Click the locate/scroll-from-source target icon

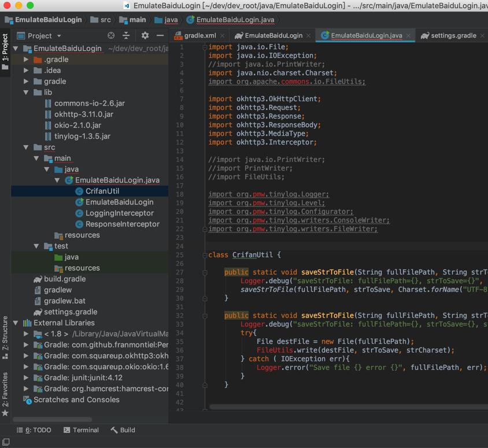tap(111, 35)
